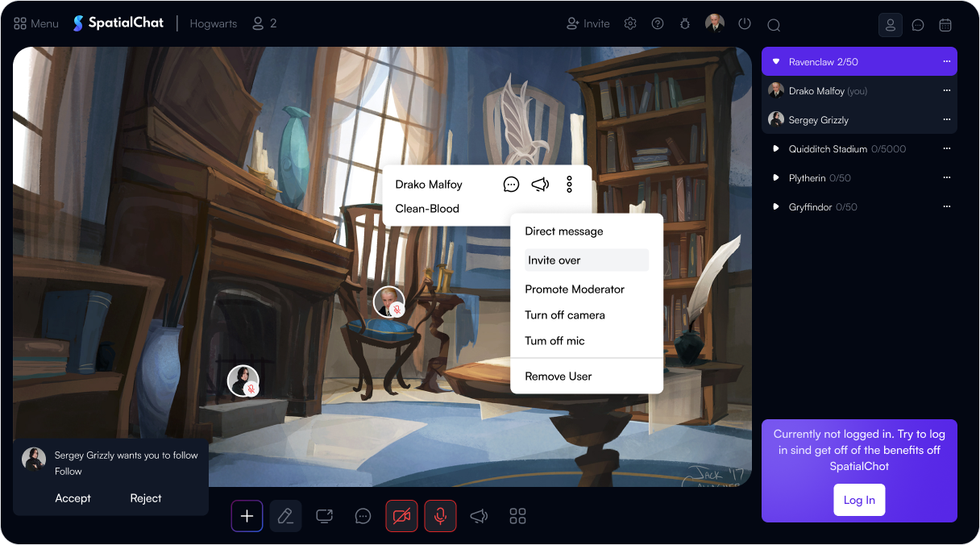Switch to the calendar panel tab

coord(945,25)
